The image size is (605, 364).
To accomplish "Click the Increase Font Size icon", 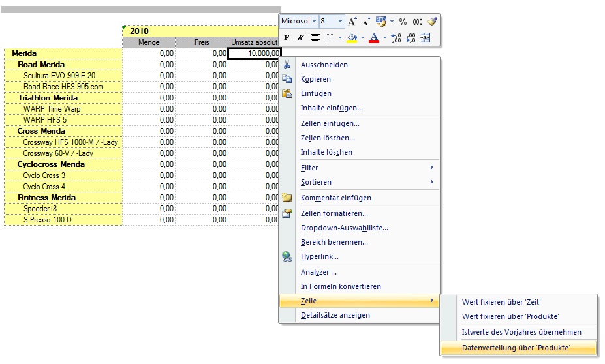I will click(352, 22).
